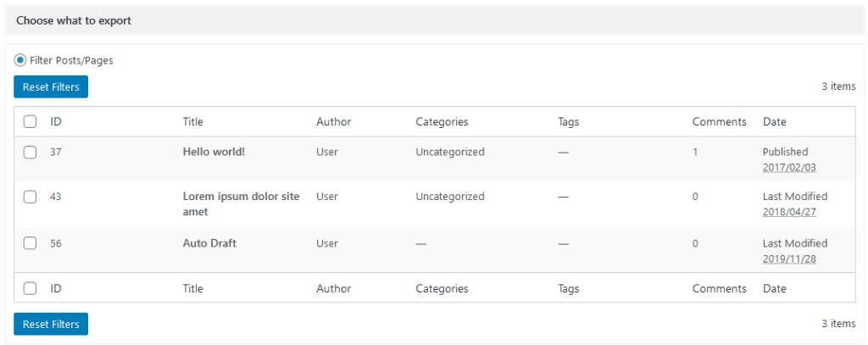Check the box for post ID 37

(31, 153)
